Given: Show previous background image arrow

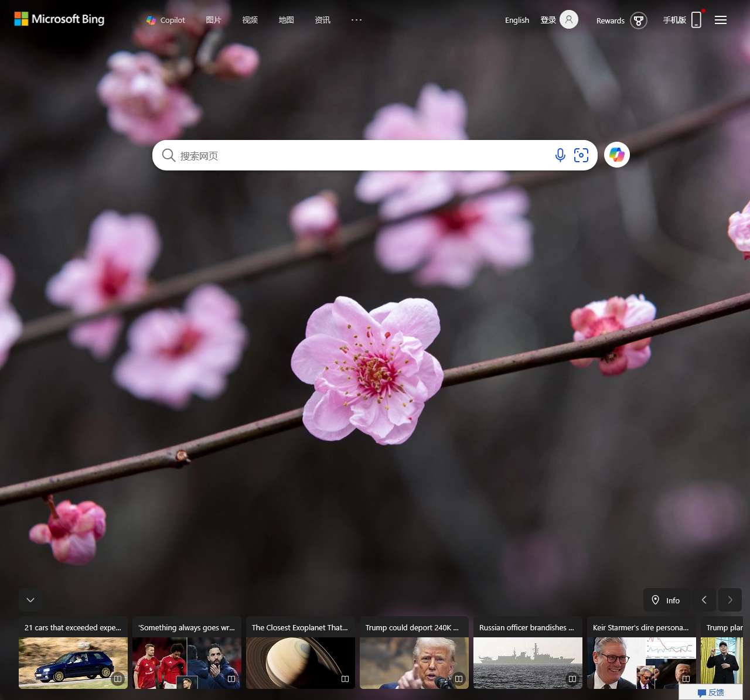Looking at the screenshot, I should 704,600.
